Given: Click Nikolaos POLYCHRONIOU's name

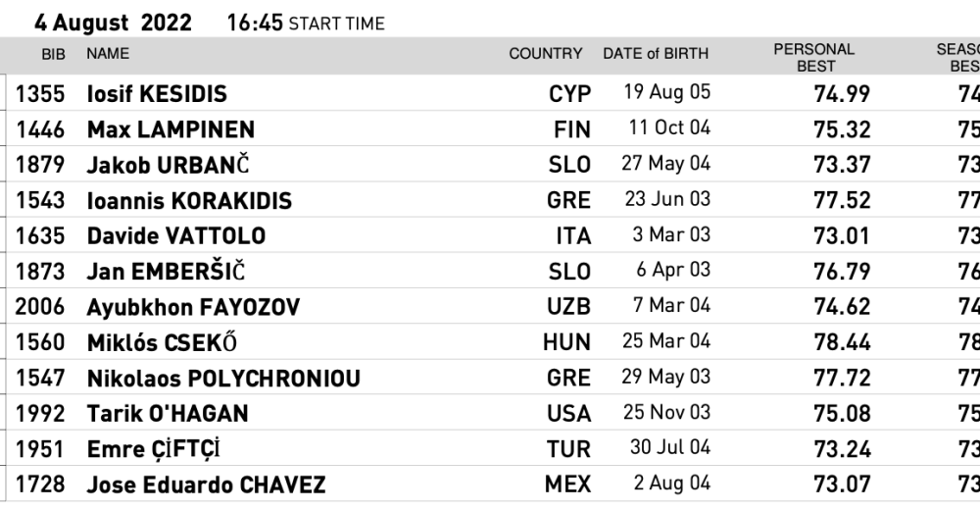Looking at the screenshot, I should tap(223, 379).
